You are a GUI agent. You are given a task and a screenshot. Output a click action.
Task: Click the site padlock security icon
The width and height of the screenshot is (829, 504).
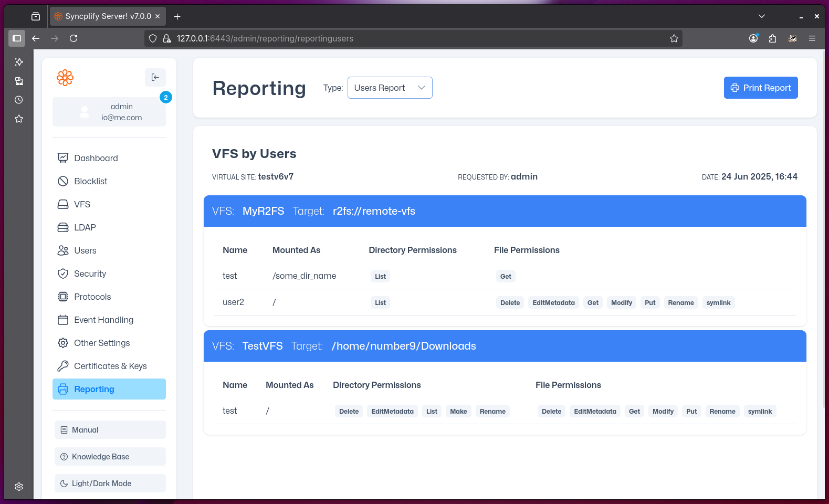point(167,38)
